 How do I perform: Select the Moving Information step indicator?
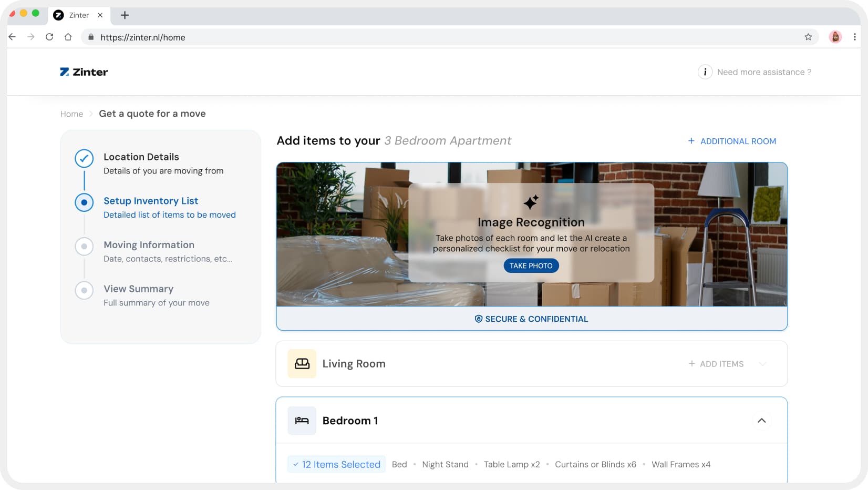click(84, 246)
